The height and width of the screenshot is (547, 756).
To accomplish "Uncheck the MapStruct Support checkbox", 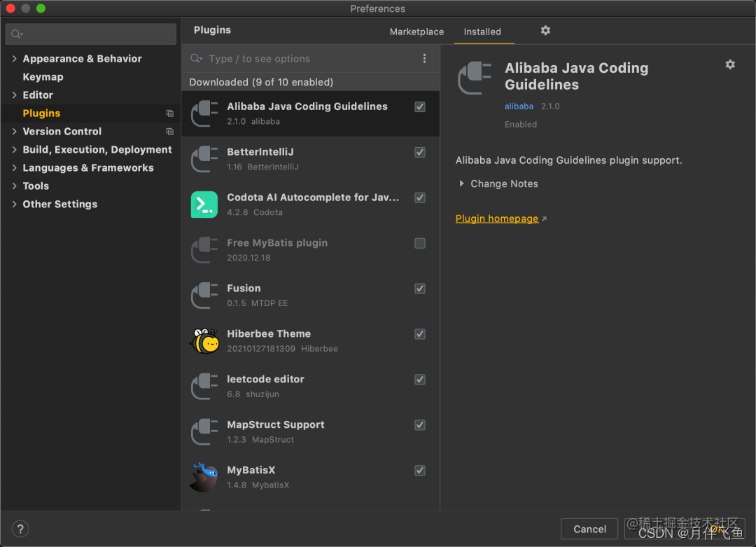I will [x=420, y=425].
